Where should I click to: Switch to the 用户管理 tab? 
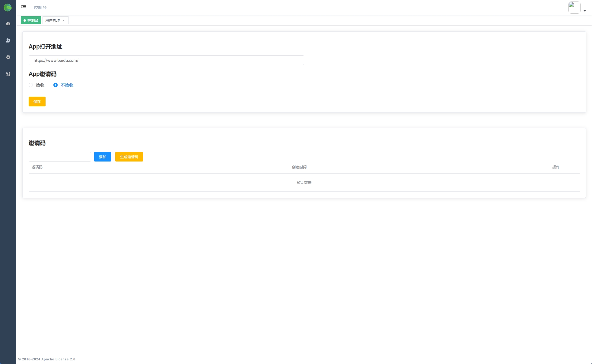(53, 20)
